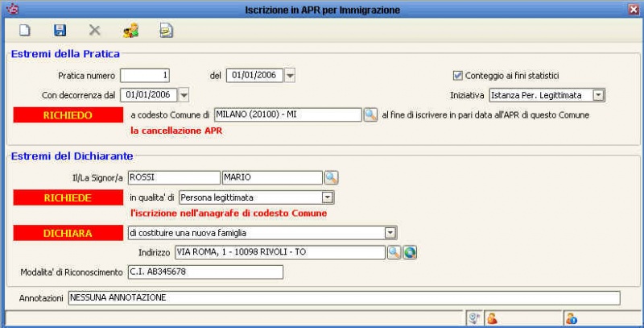Viewport: 644px width, 328px height.
Task: Click the red RICHIEDE label
Action: pyautogui.click(x=68, y=197)
